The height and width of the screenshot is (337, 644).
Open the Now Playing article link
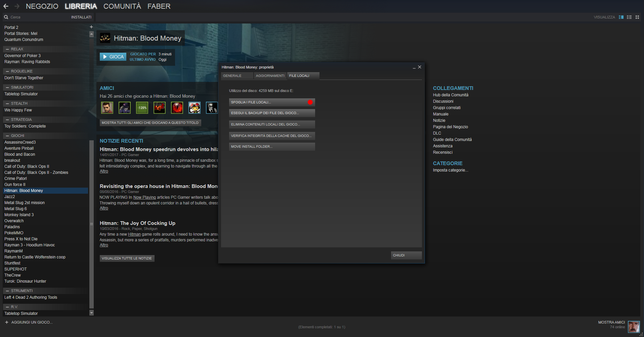point(144,197)
